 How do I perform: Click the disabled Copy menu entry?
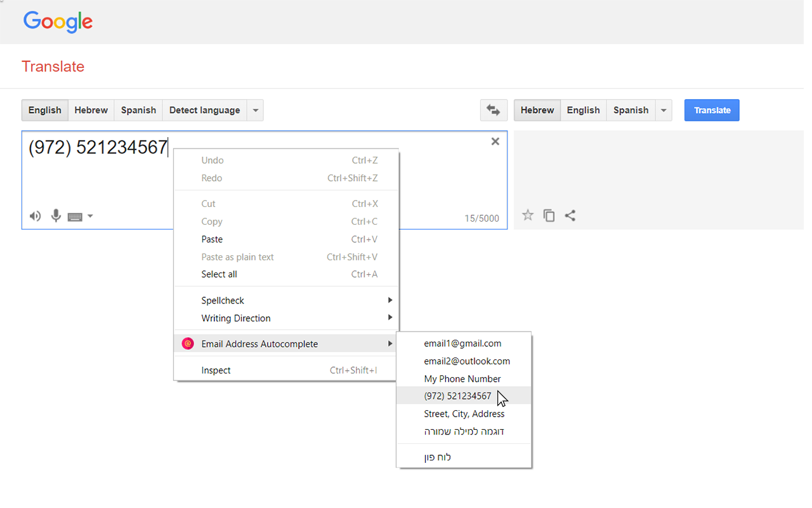pyautogui.click(x=287, y=222)
